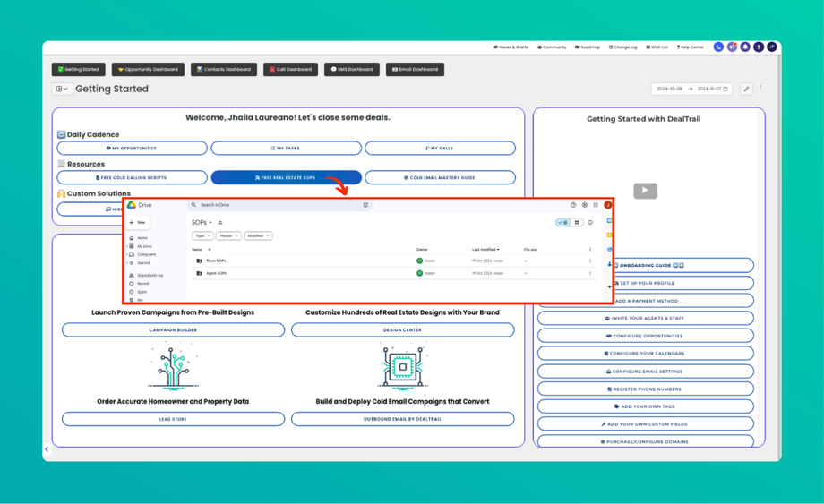This screenshot has width=824, height=504.
Task: Open Haves & Wants top link
Action: [511, 47]
